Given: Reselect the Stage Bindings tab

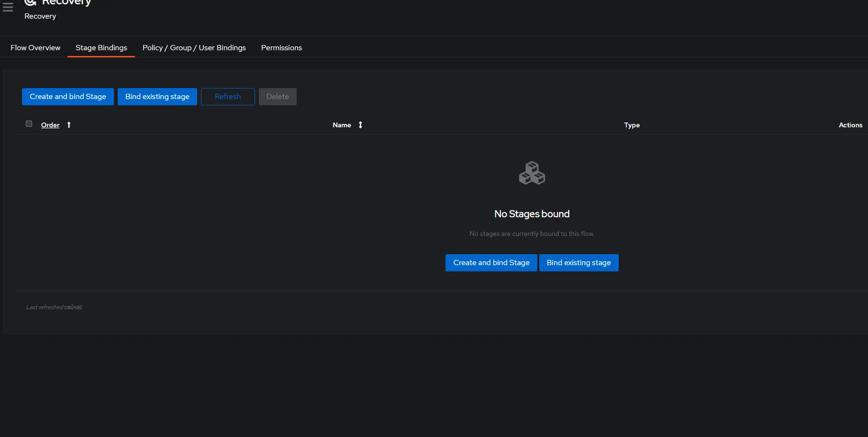Looking at the screenshot, I should tap(101, 47).
